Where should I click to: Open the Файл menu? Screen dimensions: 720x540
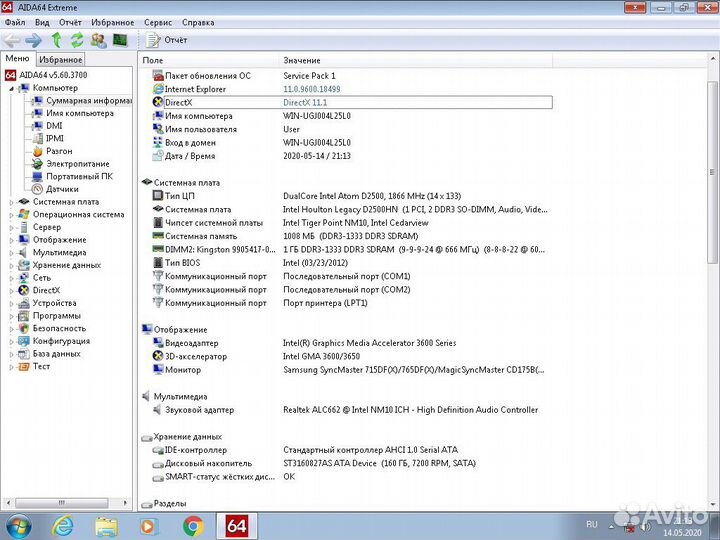(15, 22)
